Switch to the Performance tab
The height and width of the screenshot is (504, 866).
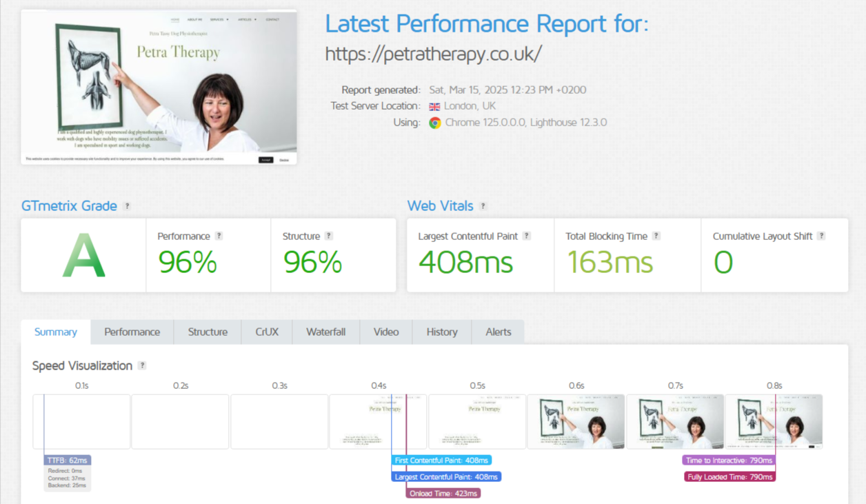[132, 332]
